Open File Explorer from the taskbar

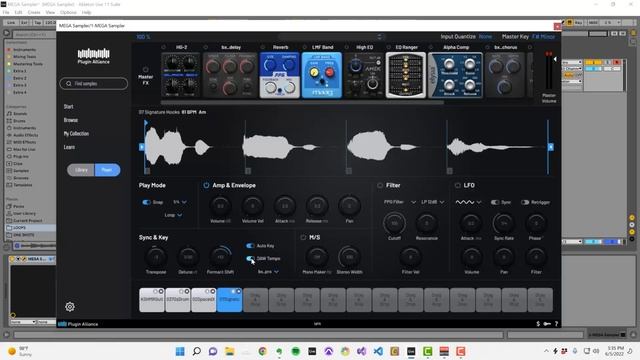230,351
